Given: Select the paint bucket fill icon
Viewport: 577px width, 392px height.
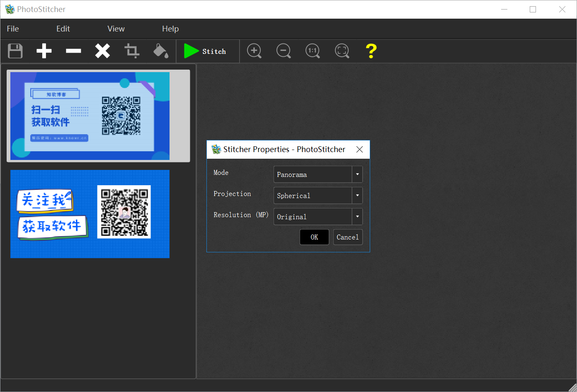Looking at the screenshot, I should pos(161,51).
